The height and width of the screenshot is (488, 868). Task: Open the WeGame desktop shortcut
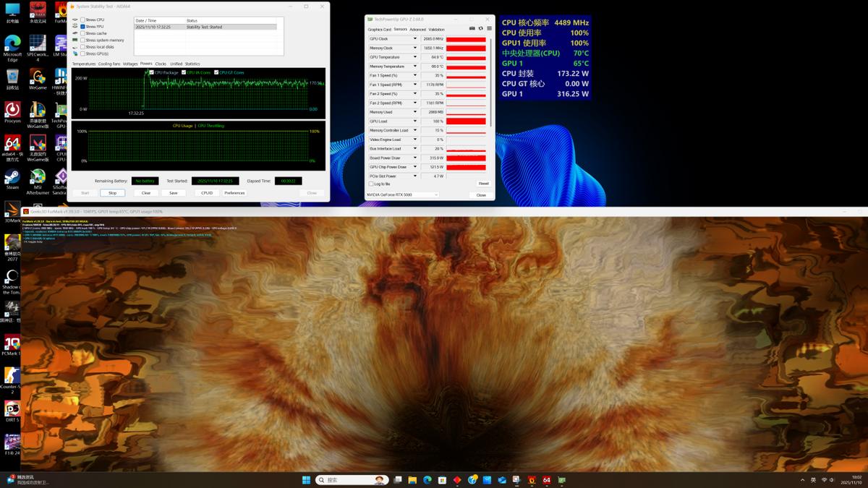(38, 78)
